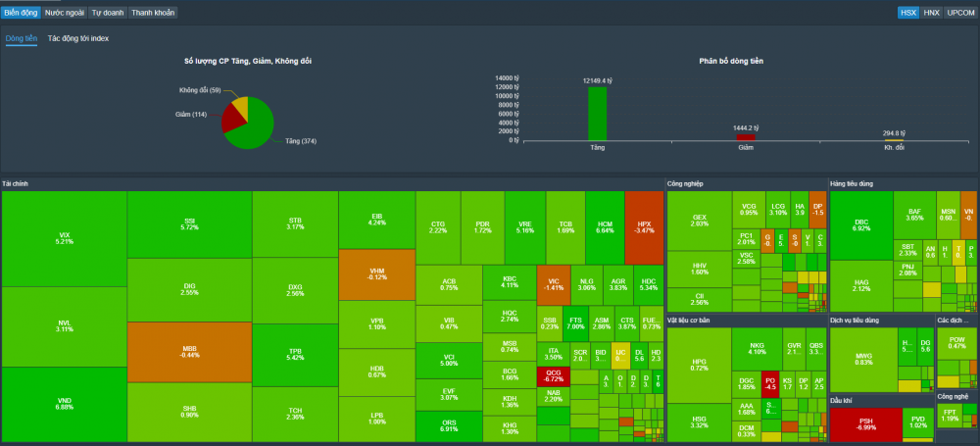The image size is (980, 446).
Task: Click the FPT 1.19% tile
Action: click(x=950, y=416)
